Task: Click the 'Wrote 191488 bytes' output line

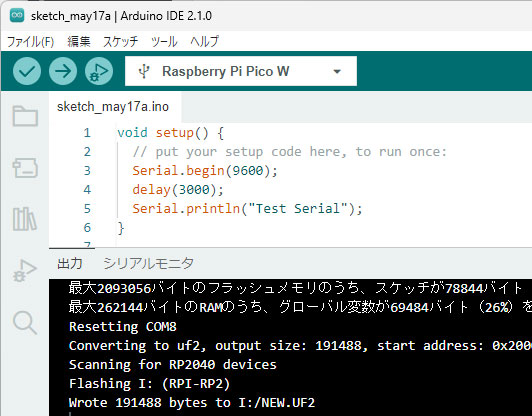Action: pyautogui.click(x=192, y=402)
